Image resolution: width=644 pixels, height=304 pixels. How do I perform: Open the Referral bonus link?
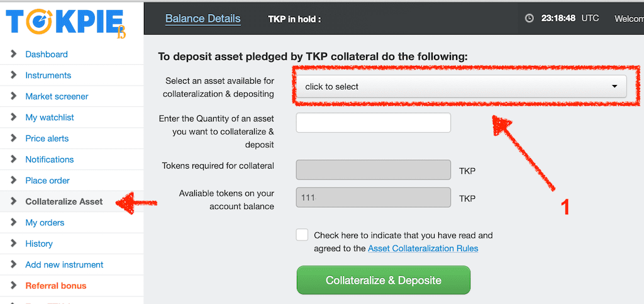click(56, 286)
